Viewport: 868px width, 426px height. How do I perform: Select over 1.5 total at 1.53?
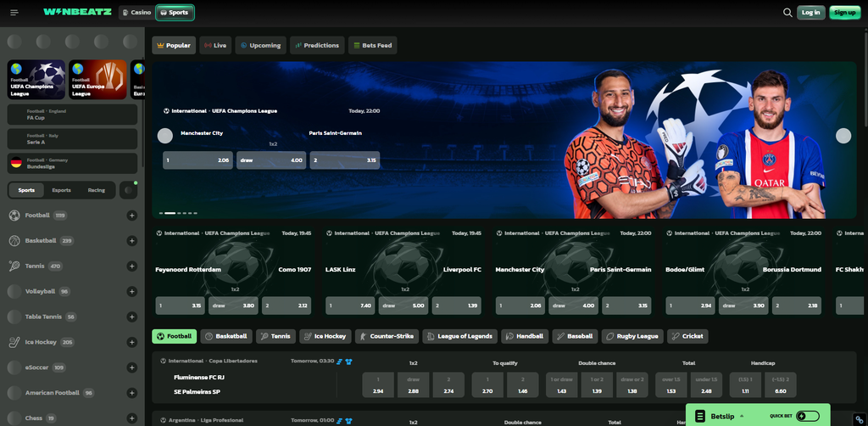(x=671, y=385)
